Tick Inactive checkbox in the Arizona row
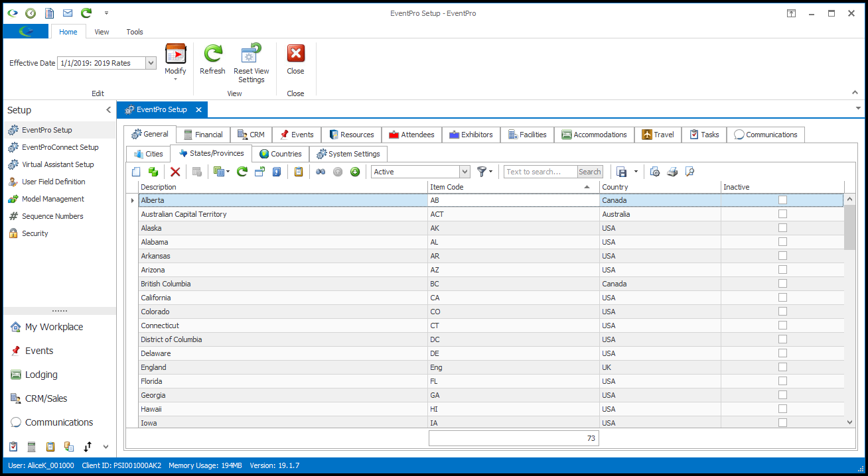The image size is (868, 476). pos(783,270)
